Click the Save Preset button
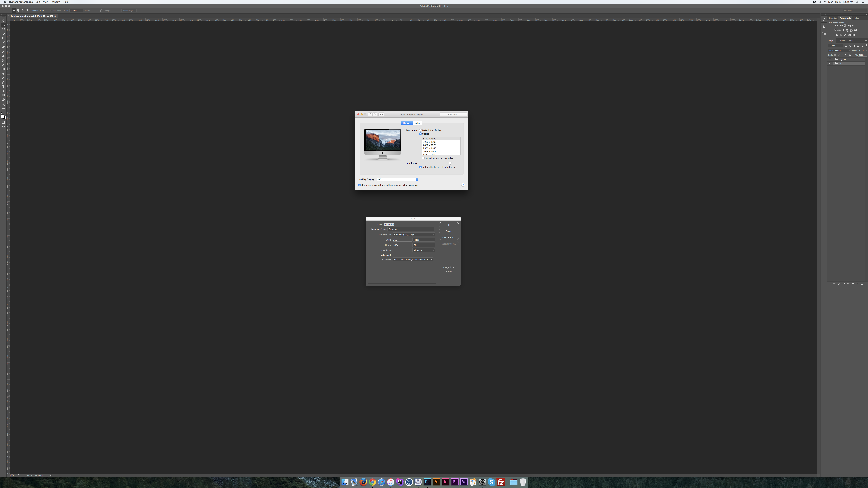Screen dimensions: 868x488 point(448,237)
